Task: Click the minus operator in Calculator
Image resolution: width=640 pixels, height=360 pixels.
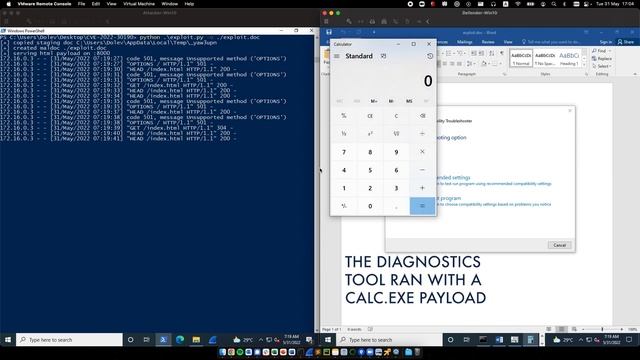Action: [422, 170]
